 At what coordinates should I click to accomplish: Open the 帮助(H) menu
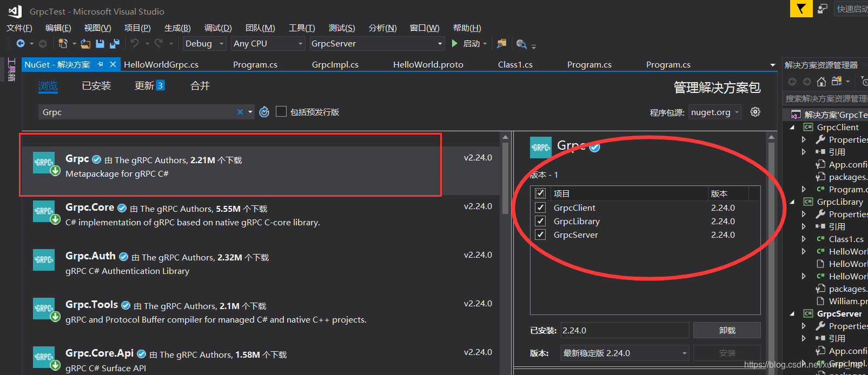(x=467, y=28)
